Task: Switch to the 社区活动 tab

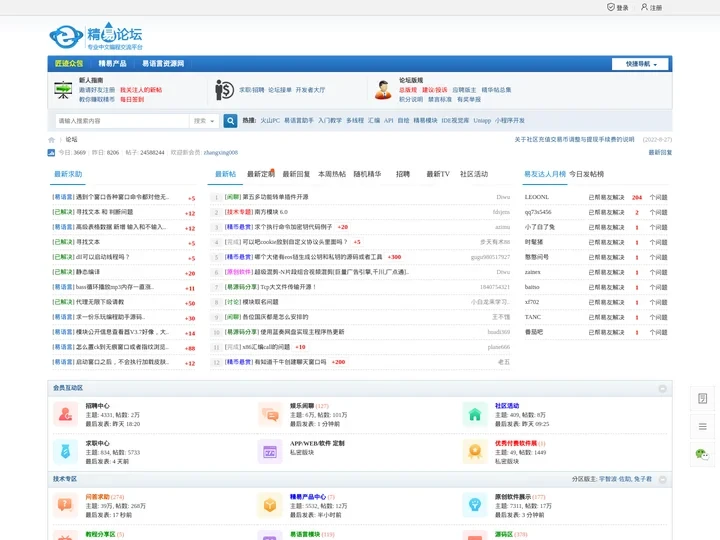Action: point(474,174)
